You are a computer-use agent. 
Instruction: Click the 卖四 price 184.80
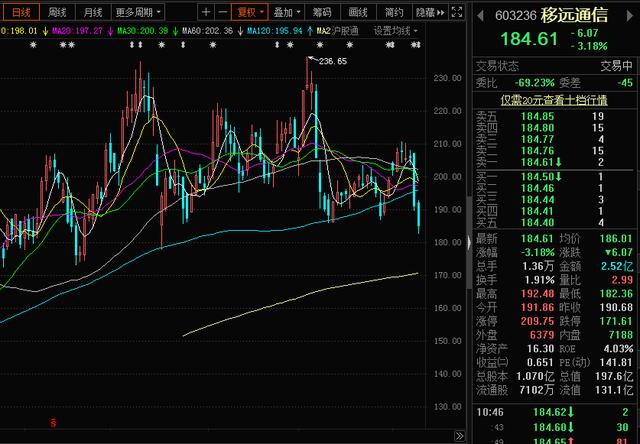point(538,128)
